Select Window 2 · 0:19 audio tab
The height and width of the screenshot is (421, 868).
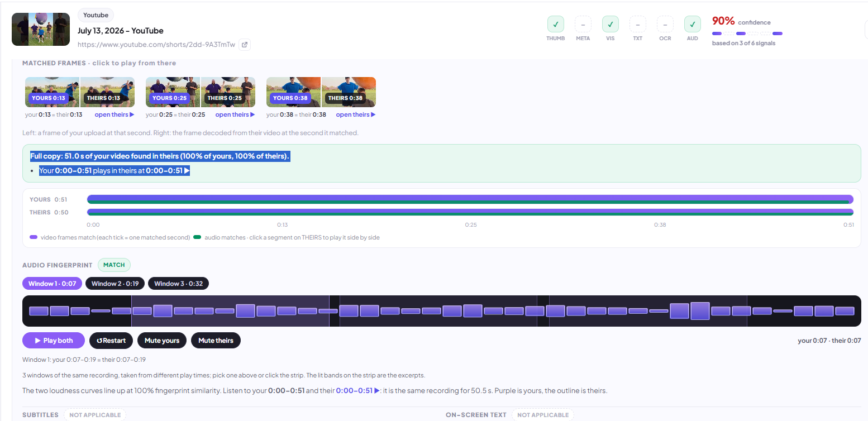[x=115, y=284]
